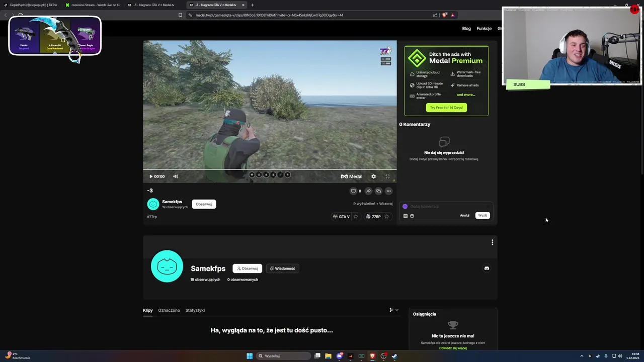644x362 pixels.
Task: Click the Brave Rewards triangle icon
Action: [453, 15]
